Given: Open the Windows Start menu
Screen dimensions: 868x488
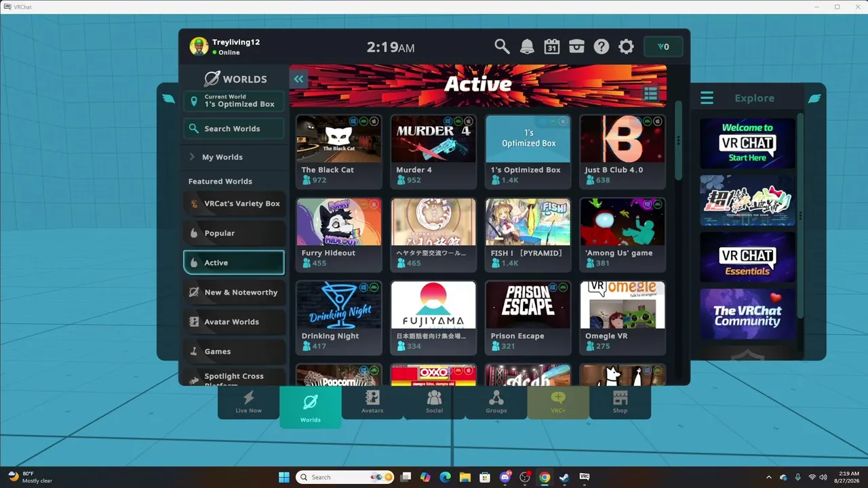Looking at the screenshot, I should [x=284, y=477].
